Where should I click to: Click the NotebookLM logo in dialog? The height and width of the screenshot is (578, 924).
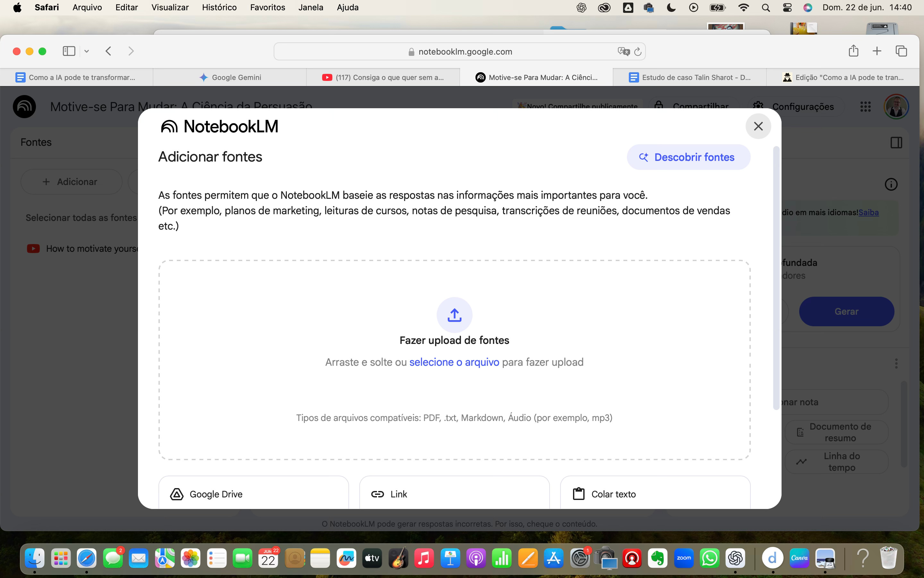(219, 127)
